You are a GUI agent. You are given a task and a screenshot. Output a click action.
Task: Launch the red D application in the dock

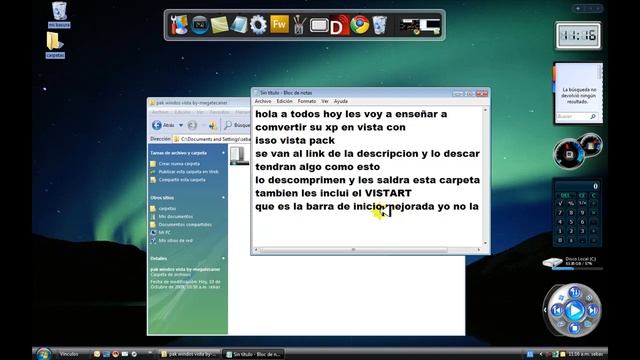click(x=339, y=25)
